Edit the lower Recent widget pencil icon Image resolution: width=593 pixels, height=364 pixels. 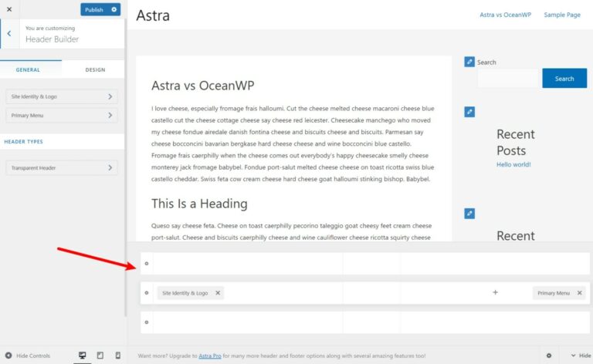(x=469, y=214)
